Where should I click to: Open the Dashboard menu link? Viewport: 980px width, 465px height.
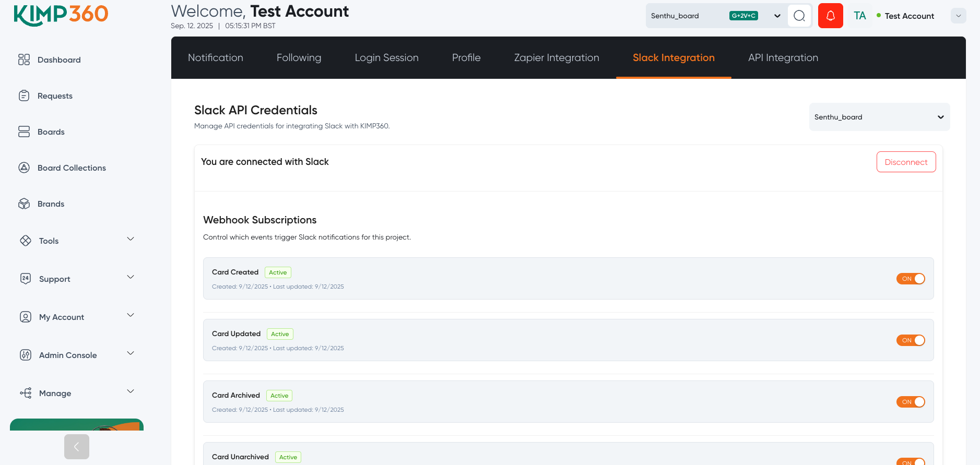59,59
